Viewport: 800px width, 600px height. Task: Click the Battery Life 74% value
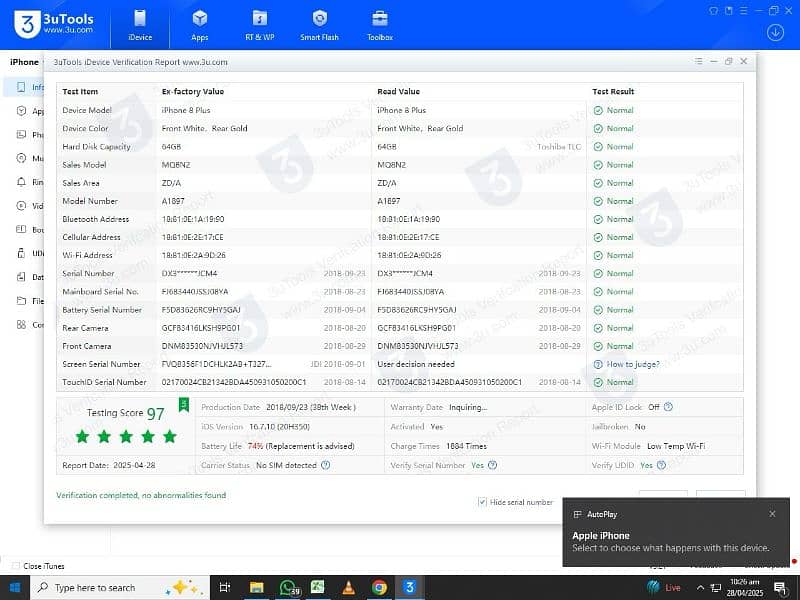(255, 445)
